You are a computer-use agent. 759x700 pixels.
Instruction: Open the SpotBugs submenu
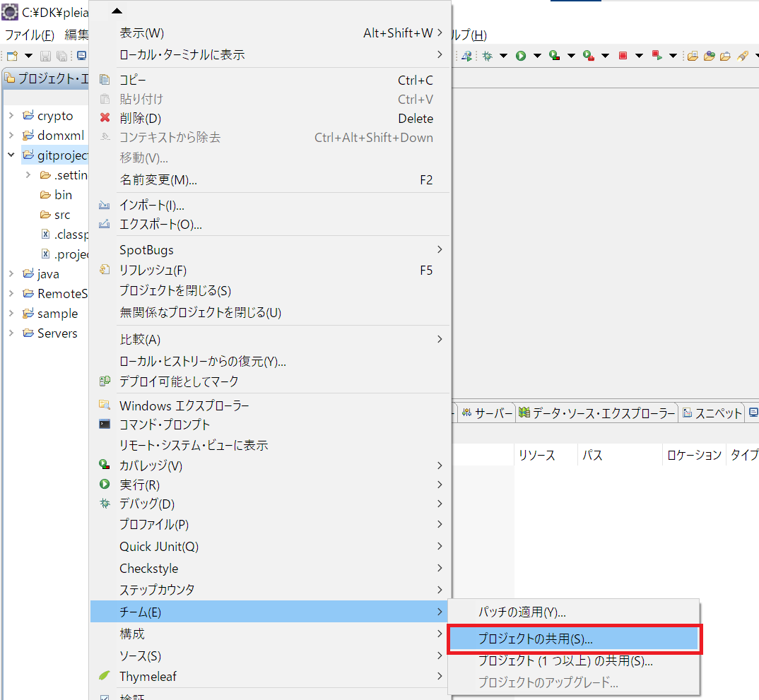[271, 249]
